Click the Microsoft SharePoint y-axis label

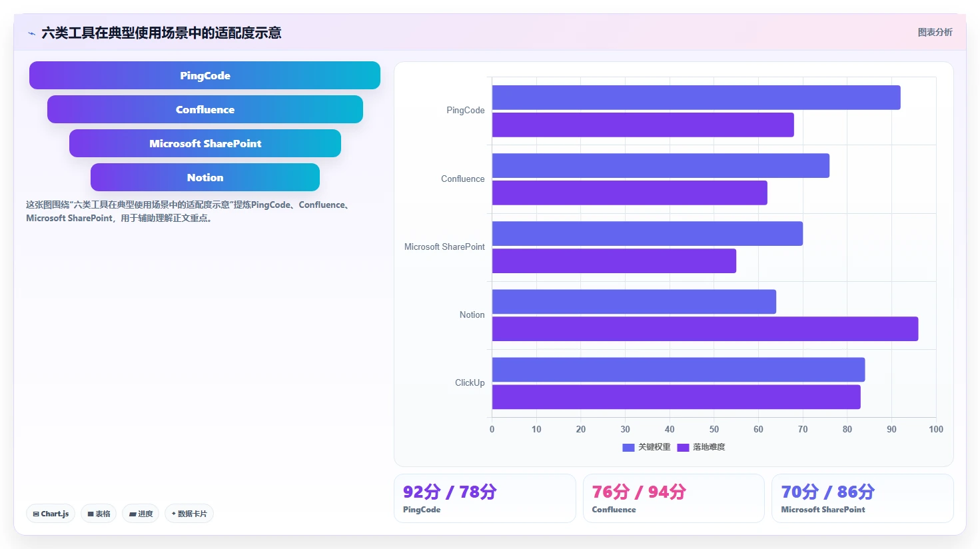(x=444, y=247)
